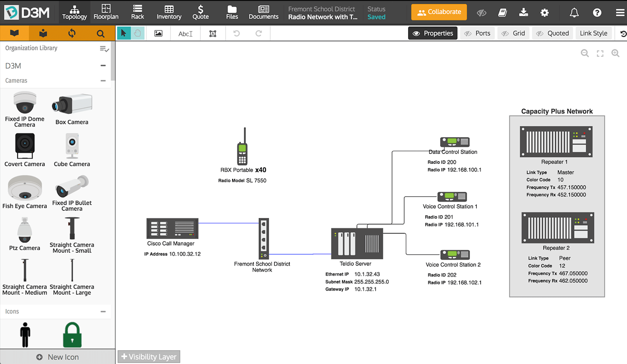Click the redo arrow

click(259, 33)
